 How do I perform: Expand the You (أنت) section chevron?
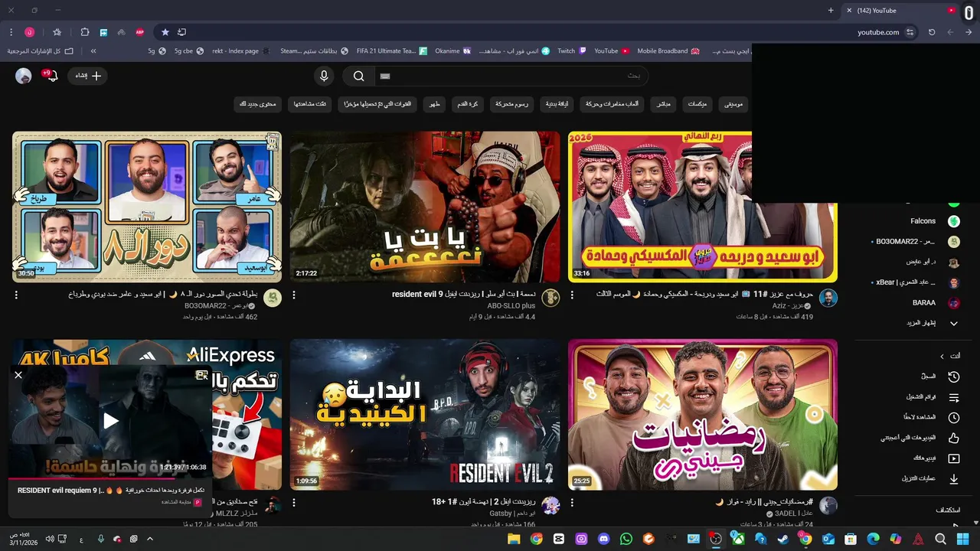pos(942,356)
